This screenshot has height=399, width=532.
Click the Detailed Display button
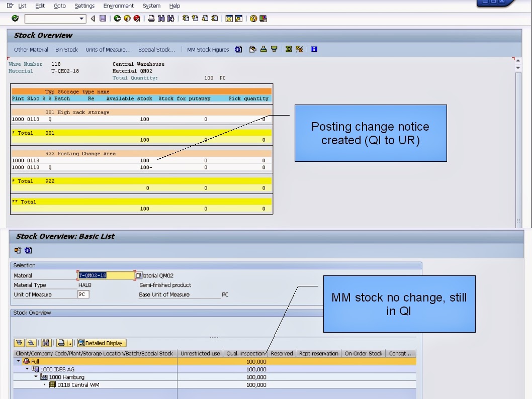pyautogui.click(x=101, y=343)
